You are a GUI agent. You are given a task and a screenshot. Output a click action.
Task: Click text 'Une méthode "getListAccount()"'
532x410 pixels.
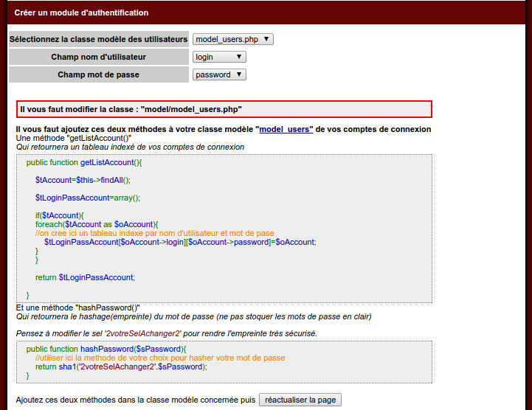74,138
